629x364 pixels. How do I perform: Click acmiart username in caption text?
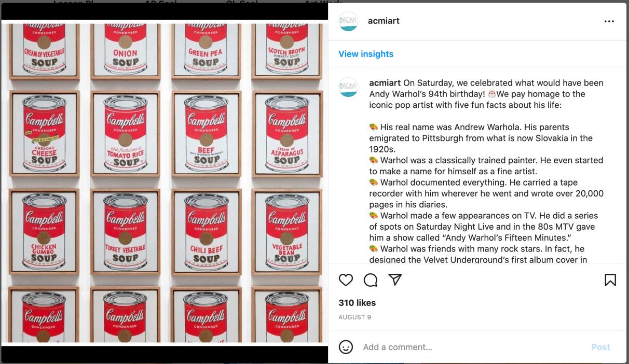click(385, 83)
